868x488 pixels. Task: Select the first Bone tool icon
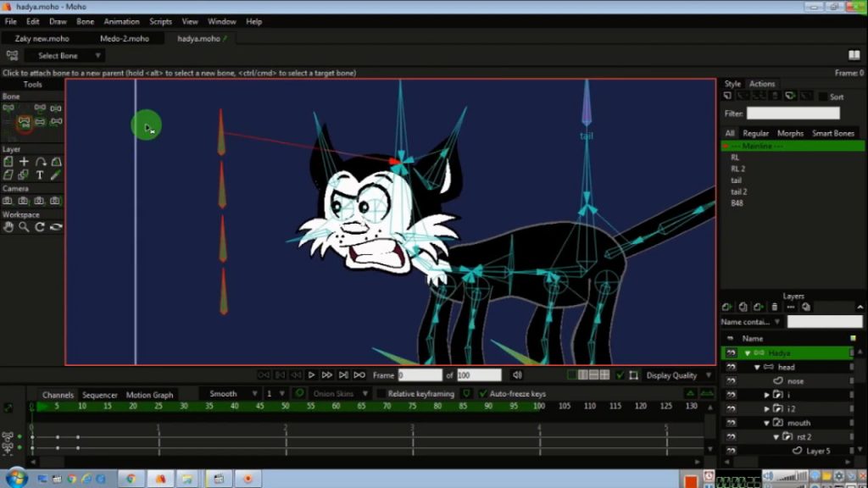[8, 108]
